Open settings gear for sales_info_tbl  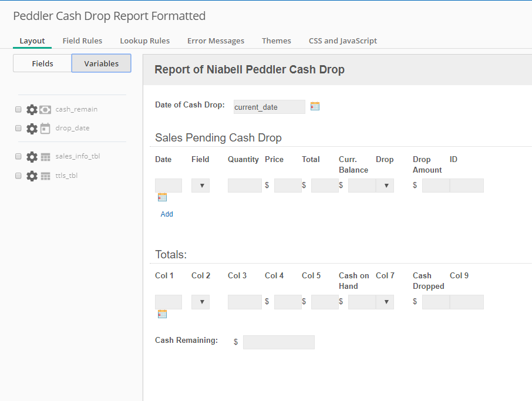pyautogui.click(x=32, y=157)
